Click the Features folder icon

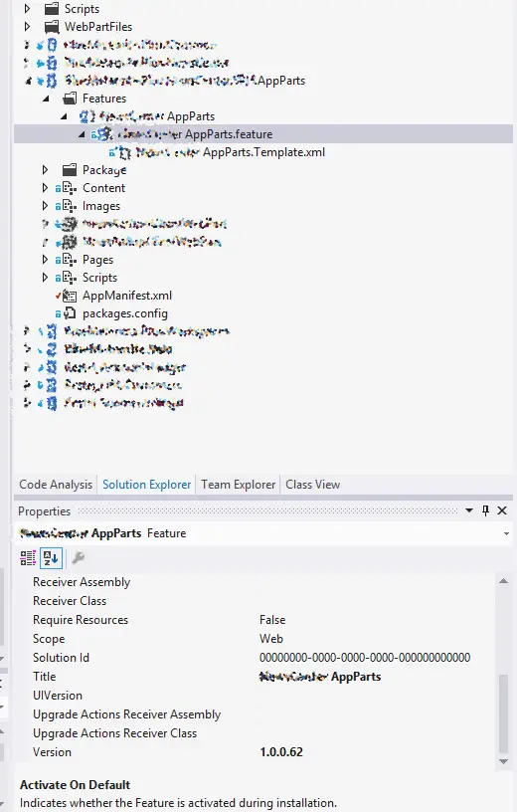click(70, 98)
